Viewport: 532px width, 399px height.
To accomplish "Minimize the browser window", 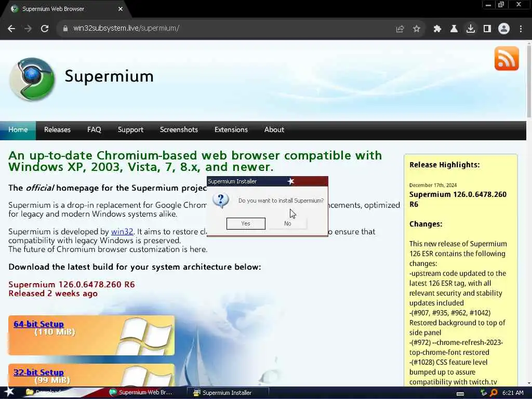I will click(488, 5).
